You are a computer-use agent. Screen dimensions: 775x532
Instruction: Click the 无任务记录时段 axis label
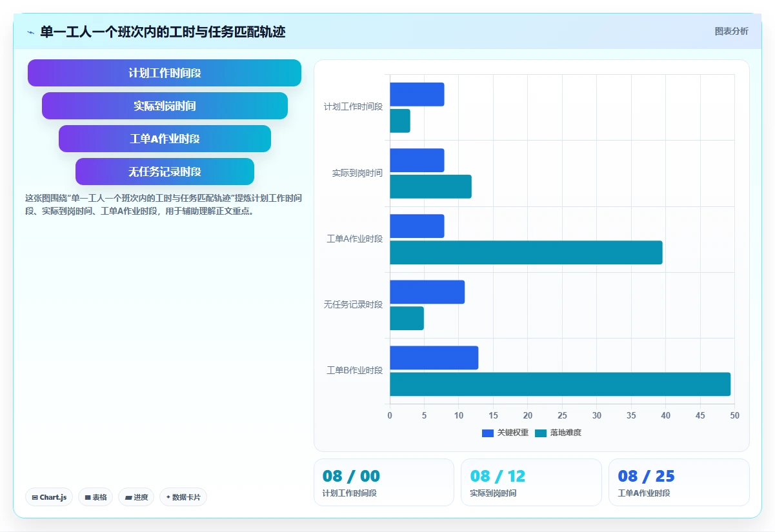coord(353,305)
